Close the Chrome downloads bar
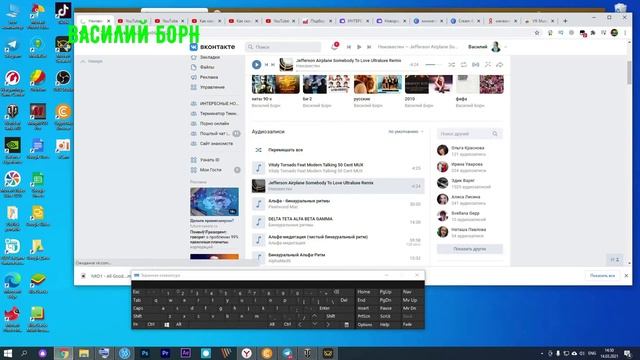The height and width of the screenshot is (360, 640). click(x=626, y=276)
